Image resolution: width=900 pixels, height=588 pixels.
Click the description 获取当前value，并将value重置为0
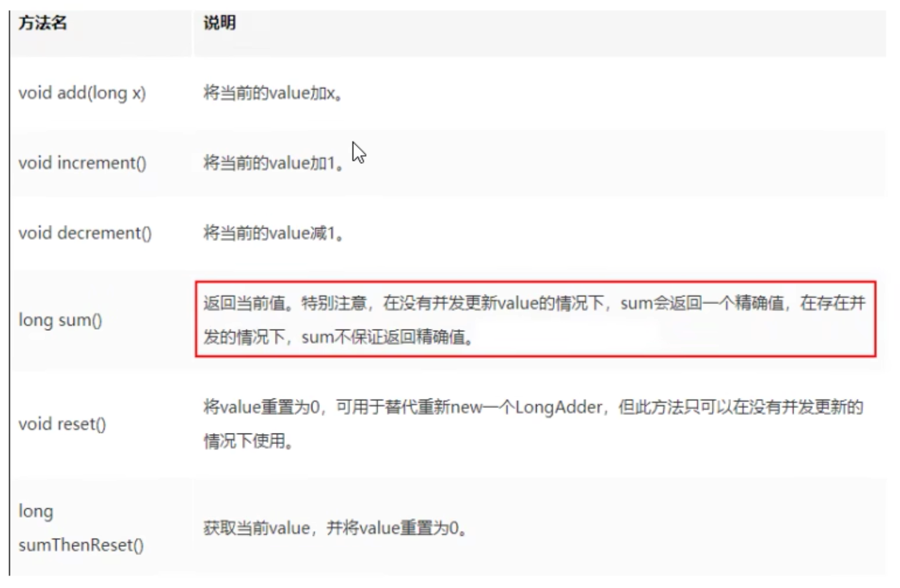click(x=335, y=528)
